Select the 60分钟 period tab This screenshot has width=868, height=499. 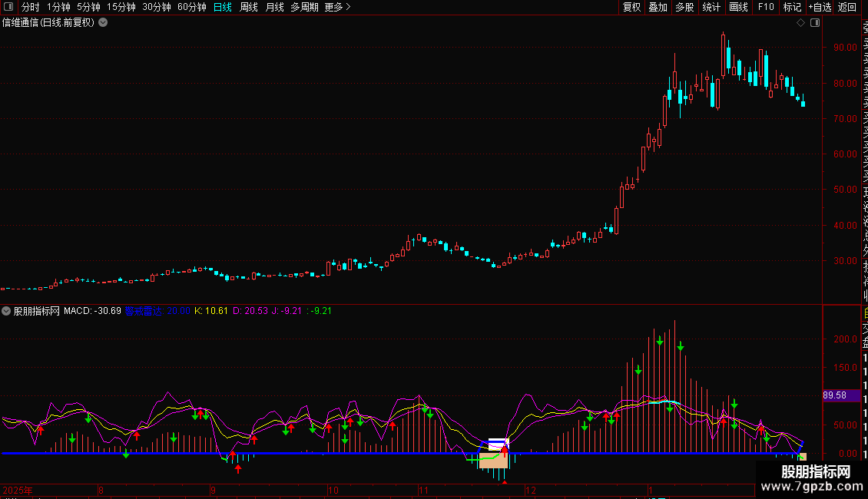coord(191,8)
